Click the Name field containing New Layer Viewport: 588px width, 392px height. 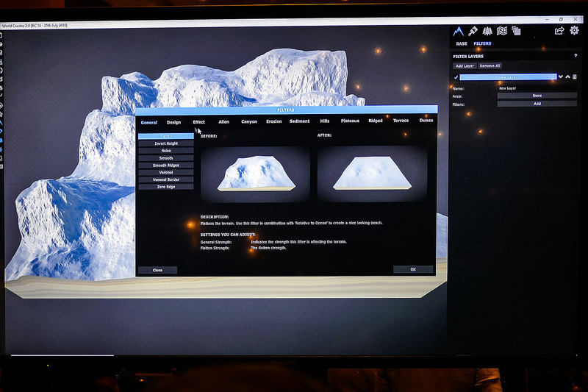click(x=537, y=88)
